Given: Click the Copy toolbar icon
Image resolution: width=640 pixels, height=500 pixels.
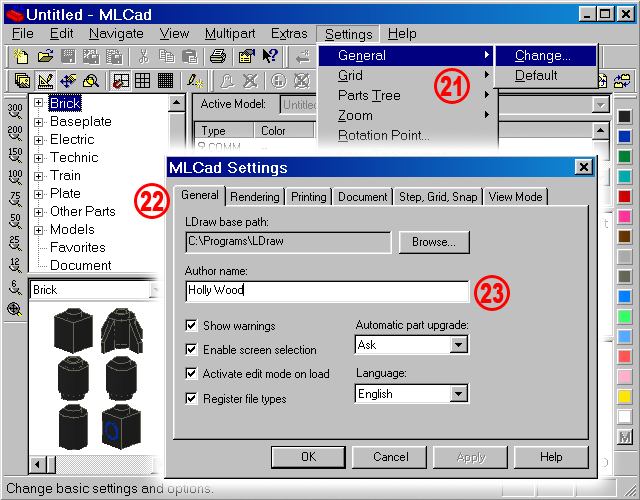Looking at the screenshot, I should [167, 56].
